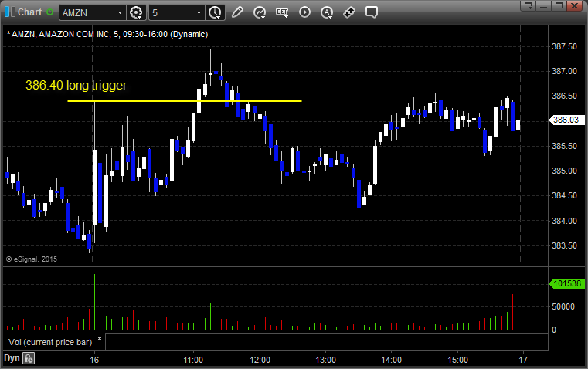Click the 12:00 time axis label
The width and height of the screenshot is (588, 369).
point(260,360)
